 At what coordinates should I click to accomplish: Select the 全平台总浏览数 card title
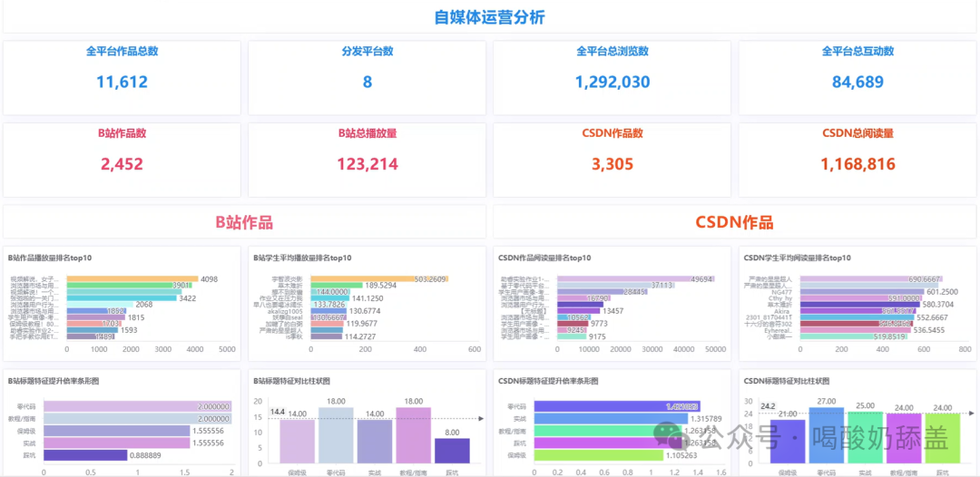[612, 51]
